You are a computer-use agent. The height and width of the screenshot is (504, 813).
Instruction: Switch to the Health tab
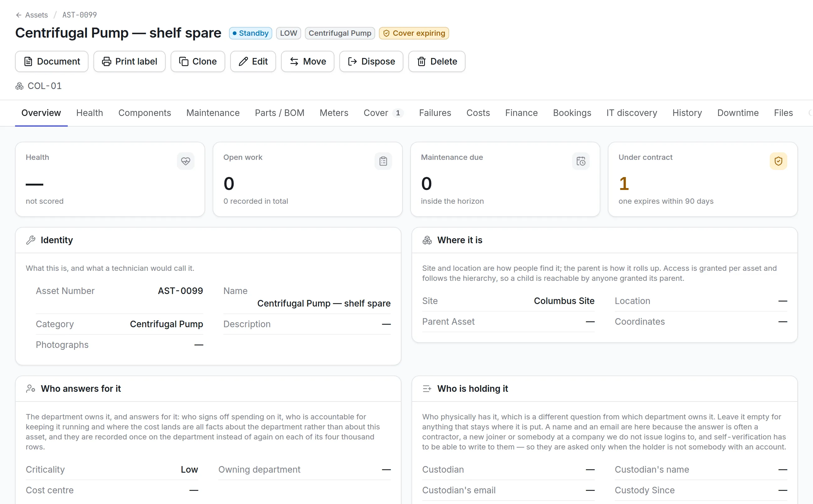tap(89, 113)
